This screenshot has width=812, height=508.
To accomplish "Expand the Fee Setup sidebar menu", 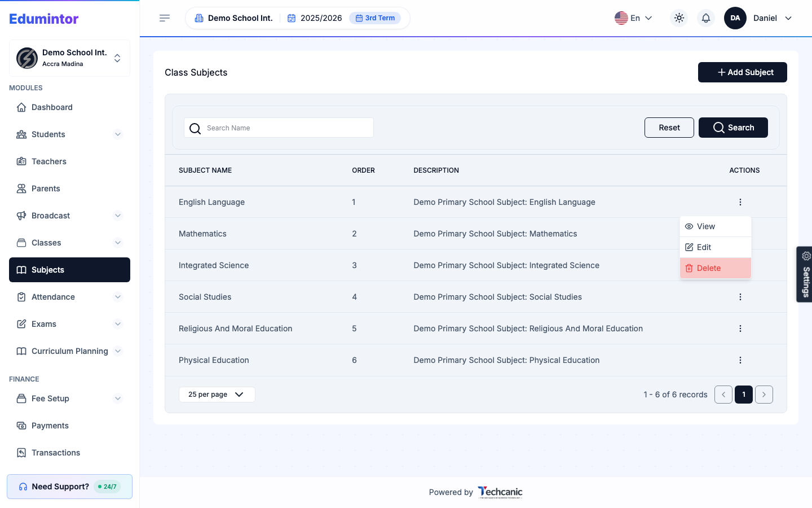I will click(x=118, y=398).
